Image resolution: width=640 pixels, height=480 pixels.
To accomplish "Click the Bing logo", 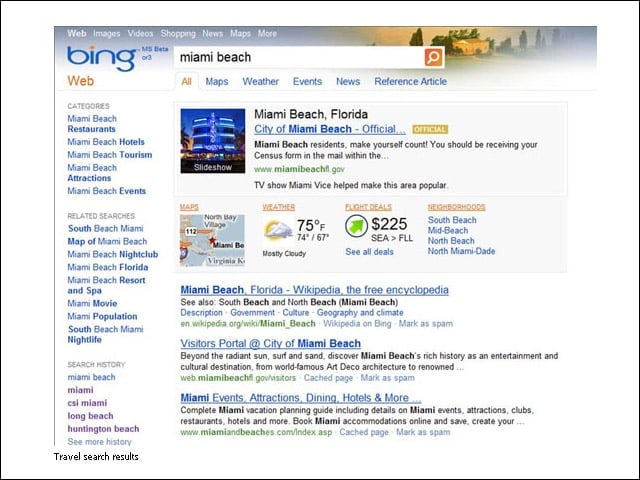I will click(x=102, y=58).
